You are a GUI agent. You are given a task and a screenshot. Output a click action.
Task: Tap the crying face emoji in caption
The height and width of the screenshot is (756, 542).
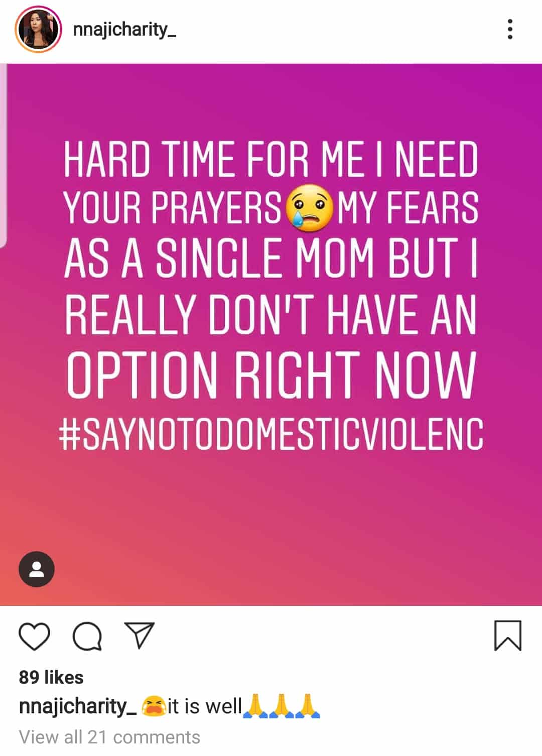154,706
